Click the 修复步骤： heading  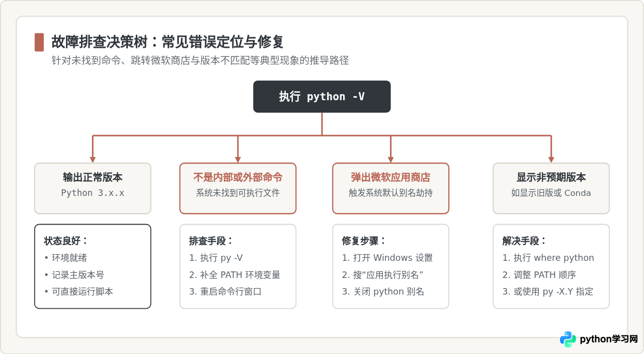(364, 241)
